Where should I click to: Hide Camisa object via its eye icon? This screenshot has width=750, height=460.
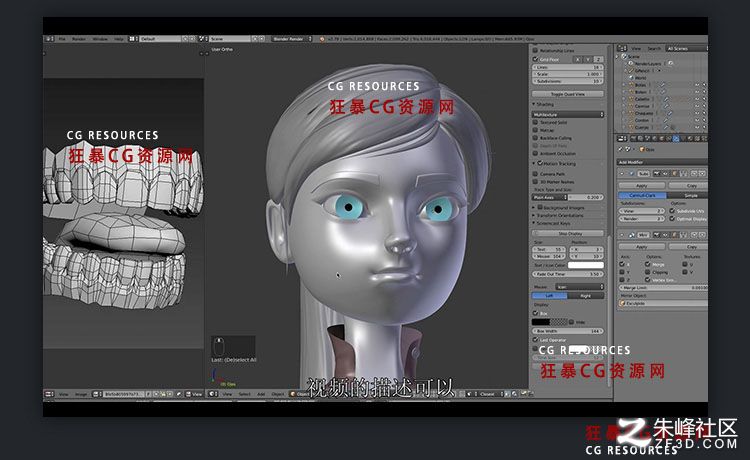(x=697, y=106)
